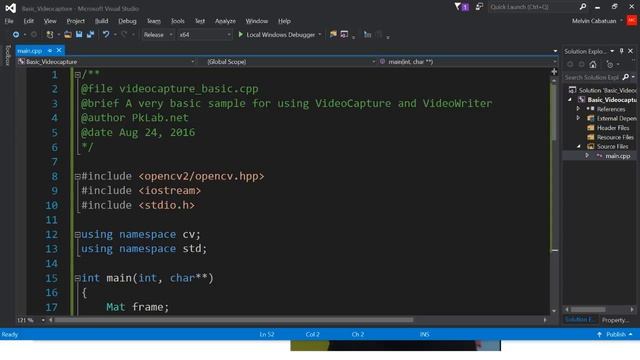
Task: Click the Save floppy disk icon
Action: pyautogui.click(x=79, y=35)
